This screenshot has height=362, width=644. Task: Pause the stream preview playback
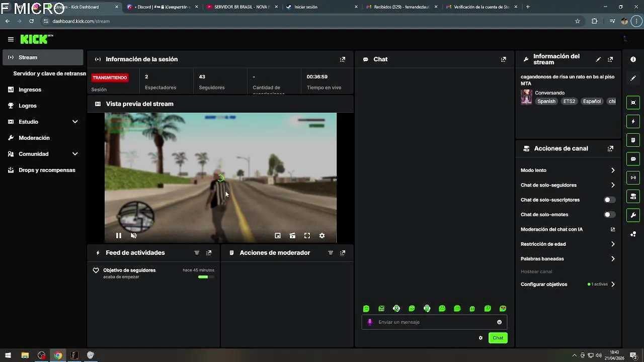tap(119, 235)
